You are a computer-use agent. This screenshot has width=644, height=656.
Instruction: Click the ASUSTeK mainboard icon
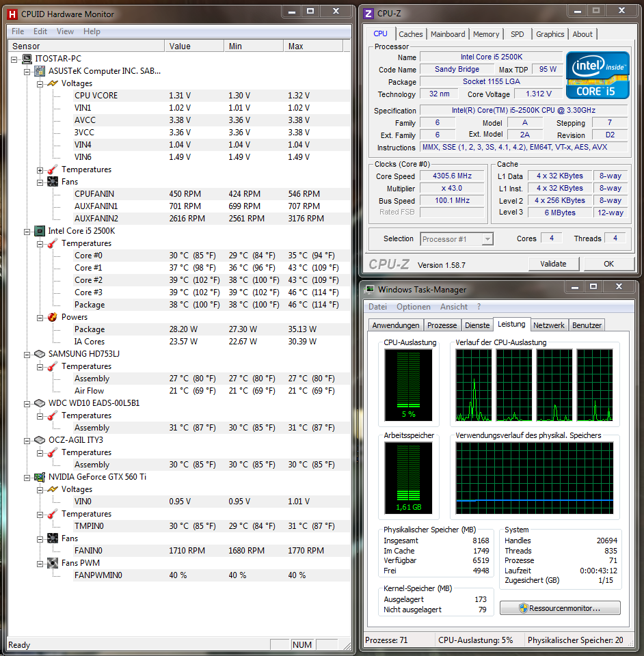[x=40, y=71]
